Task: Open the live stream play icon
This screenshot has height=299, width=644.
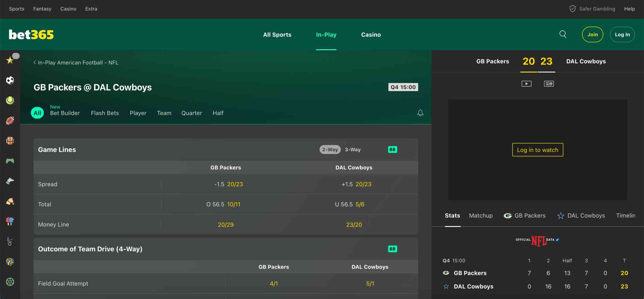Action: point(526,83)
